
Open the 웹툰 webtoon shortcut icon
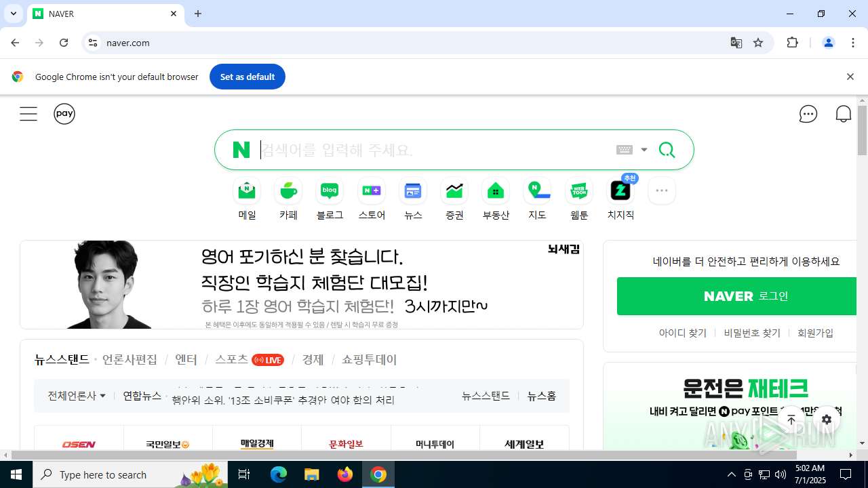click(579, 191)
